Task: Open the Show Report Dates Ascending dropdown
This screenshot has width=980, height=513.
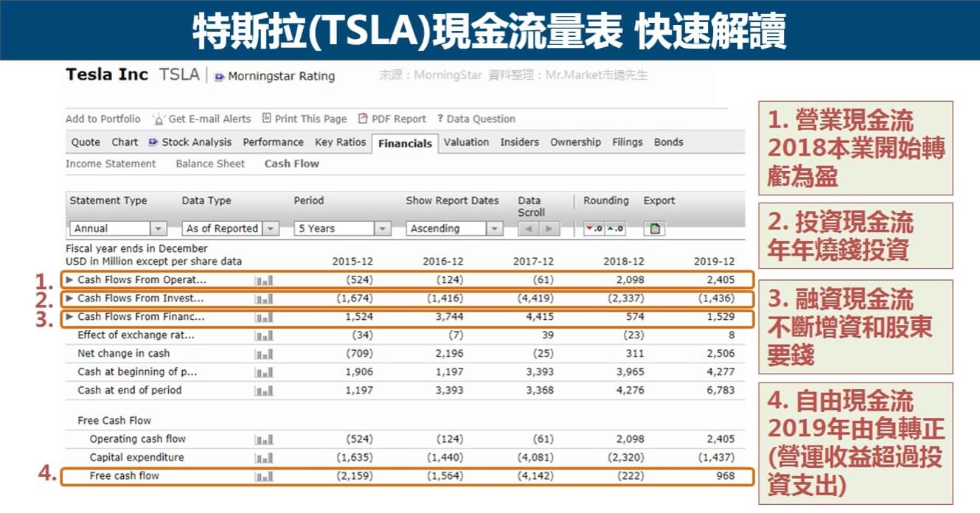Action: (454, 228)
